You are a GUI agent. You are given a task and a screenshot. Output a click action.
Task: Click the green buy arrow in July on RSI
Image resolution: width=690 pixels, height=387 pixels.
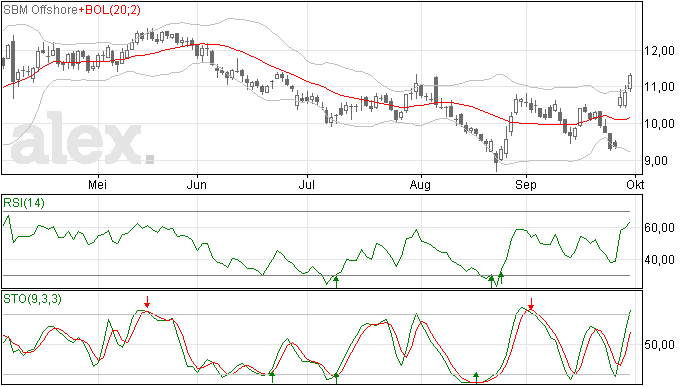(x=336, y=281)
